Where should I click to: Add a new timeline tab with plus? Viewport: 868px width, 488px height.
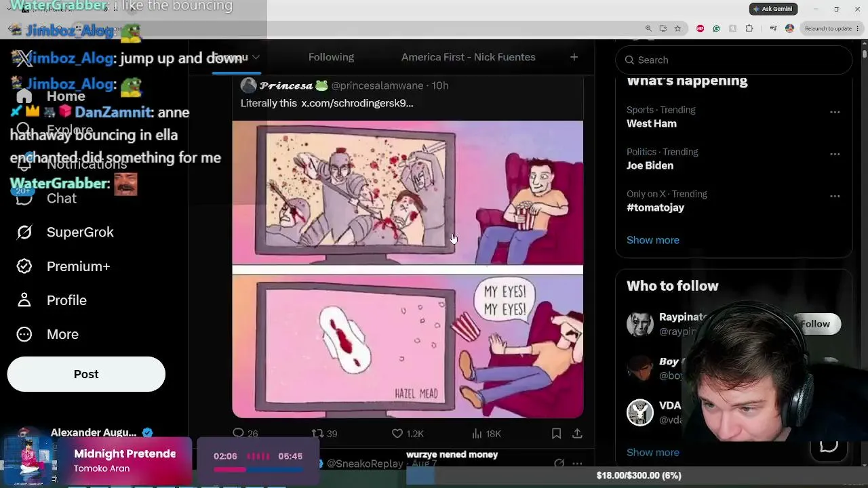tap(574, 57)
